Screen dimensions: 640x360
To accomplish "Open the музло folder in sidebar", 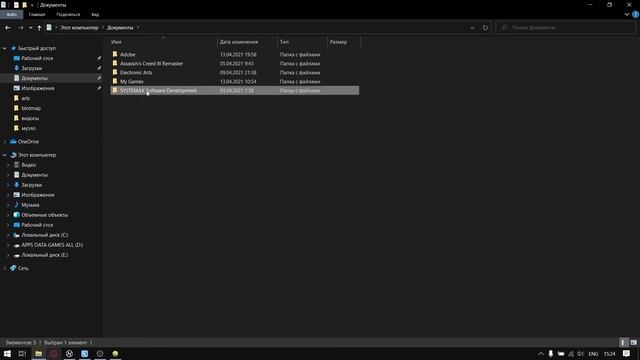I will pos(29,128).
